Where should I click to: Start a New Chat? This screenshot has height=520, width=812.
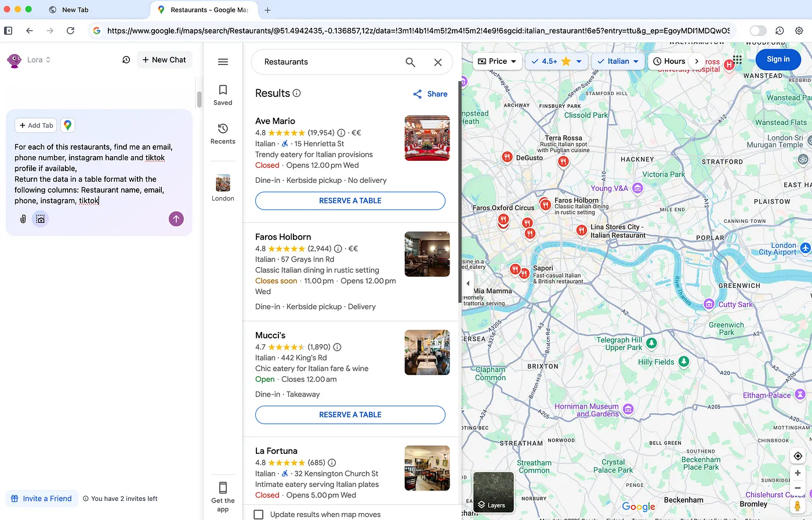point(164,60)
